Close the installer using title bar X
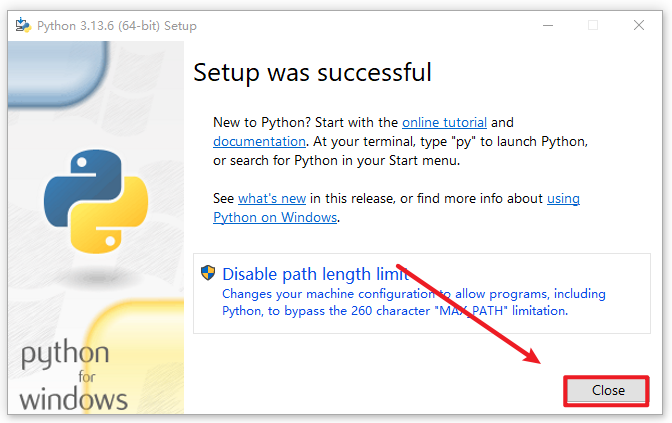672x423 pixels. point(639,25)
